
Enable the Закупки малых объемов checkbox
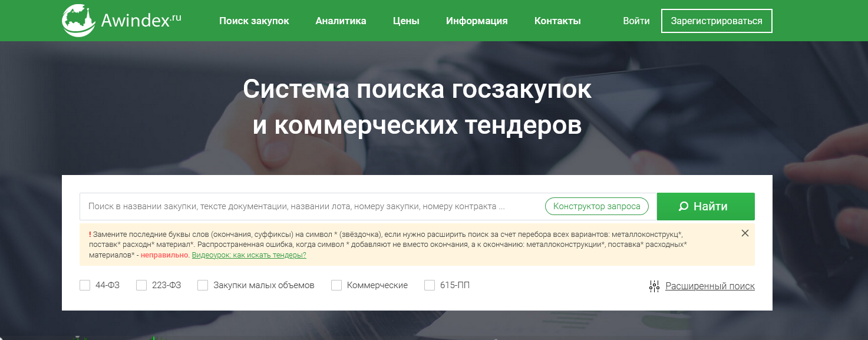pos(203,285)
